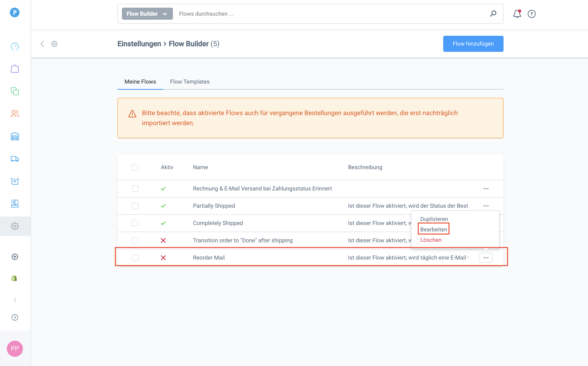This screenshot has width=588, height=366.
Task: Open the shipping truck icon in sidebar
Action: pos(15,159)
